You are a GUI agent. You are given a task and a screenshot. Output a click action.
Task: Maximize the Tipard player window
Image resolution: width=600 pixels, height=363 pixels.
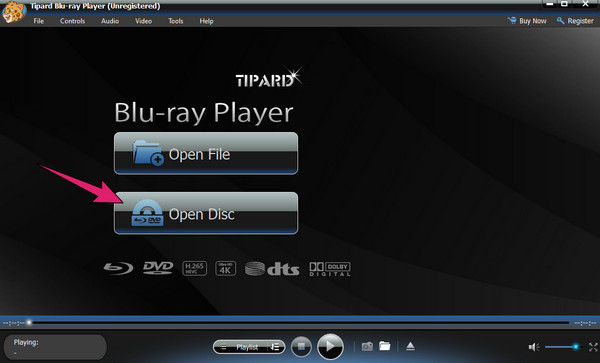[x=564, y=4]
